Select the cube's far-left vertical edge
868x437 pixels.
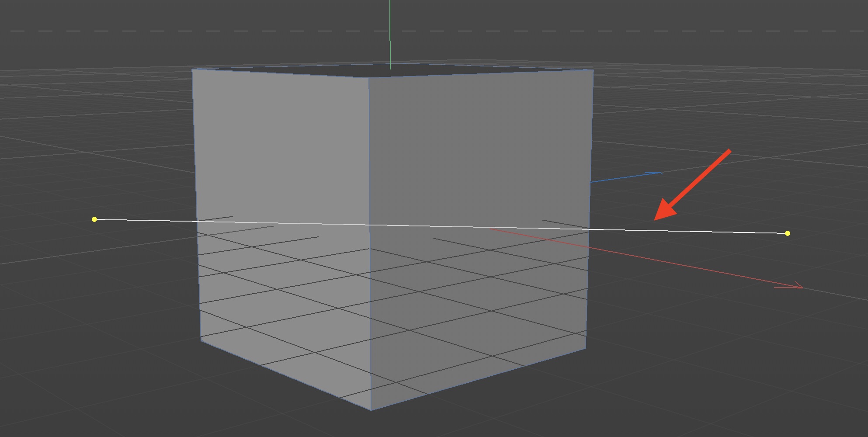(196, 197)
